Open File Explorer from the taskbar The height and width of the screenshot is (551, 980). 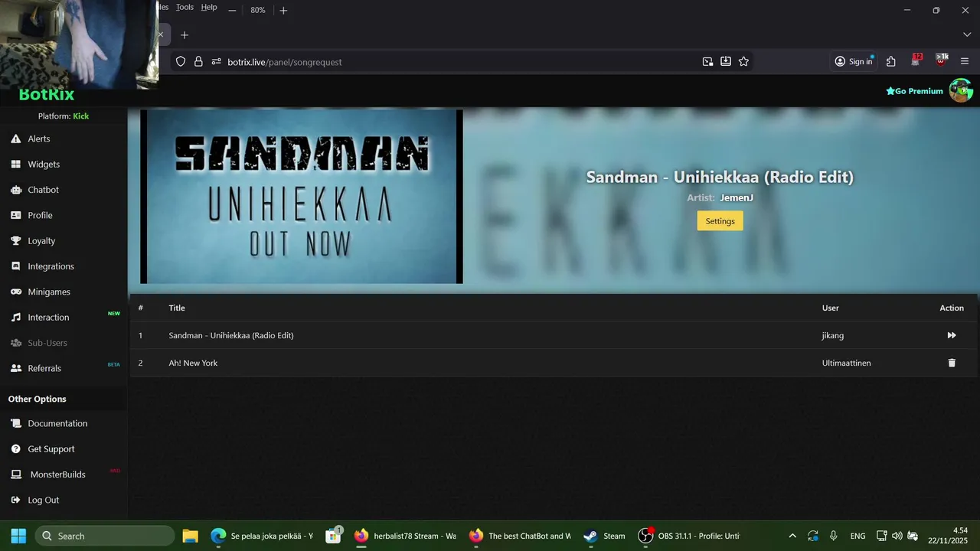click(x=191, y=536)
